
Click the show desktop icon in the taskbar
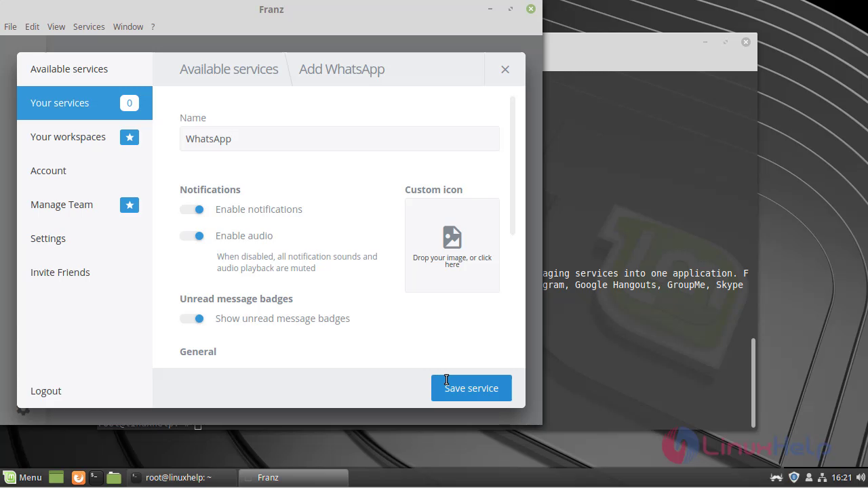tap(56, 477)
